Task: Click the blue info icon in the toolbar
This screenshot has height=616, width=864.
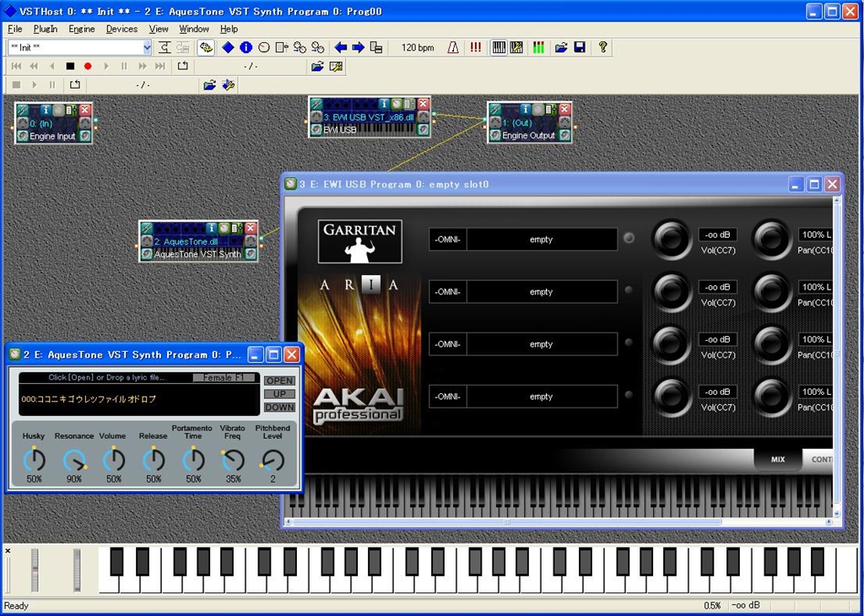Action: click(246, 48)
